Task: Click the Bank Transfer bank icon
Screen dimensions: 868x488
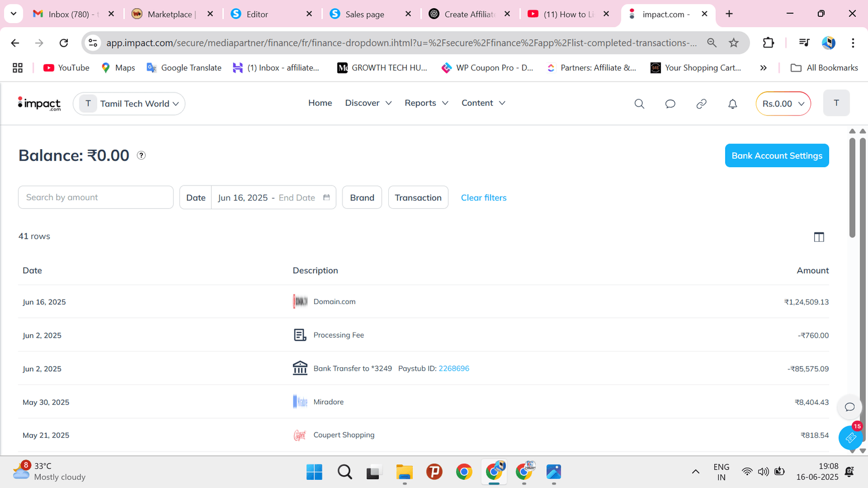Action: (300, 368)
